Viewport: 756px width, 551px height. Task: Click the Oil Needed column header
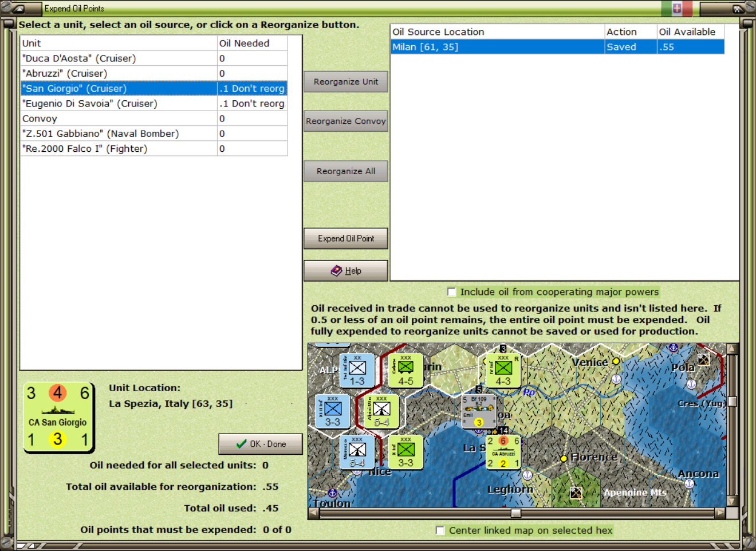click(253, 43)
